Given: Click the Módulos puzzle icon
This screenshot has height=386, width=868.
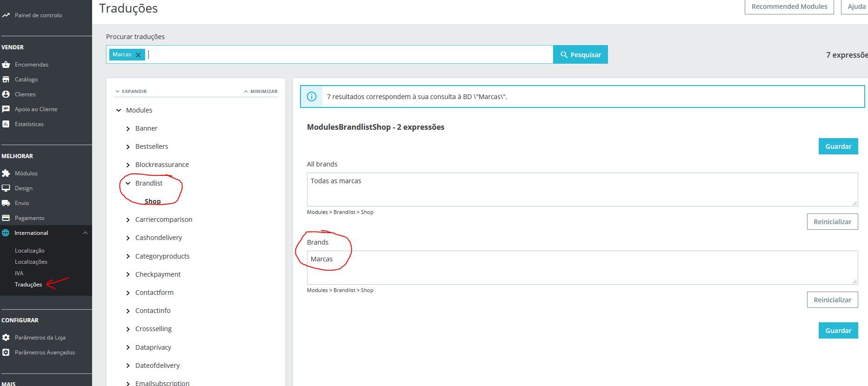Looking at the screenshot, I should (x=6, y=173).
